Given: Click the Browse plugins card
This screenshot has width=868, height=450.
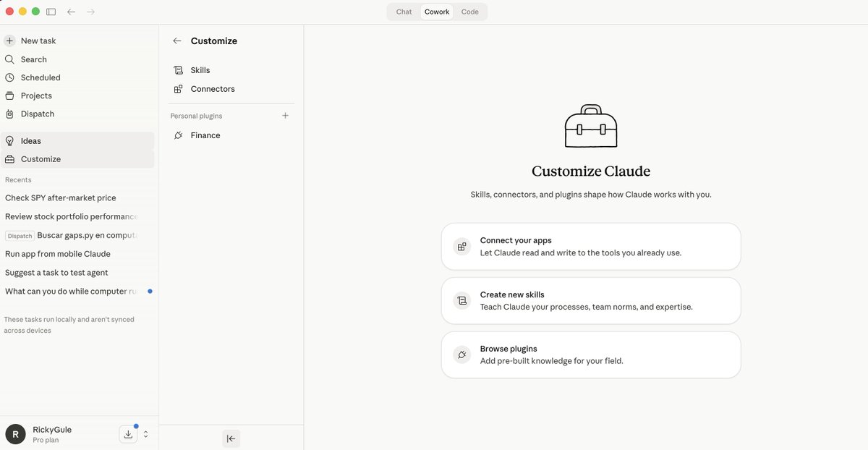Looking at the screenshot, I should (591, 355).
